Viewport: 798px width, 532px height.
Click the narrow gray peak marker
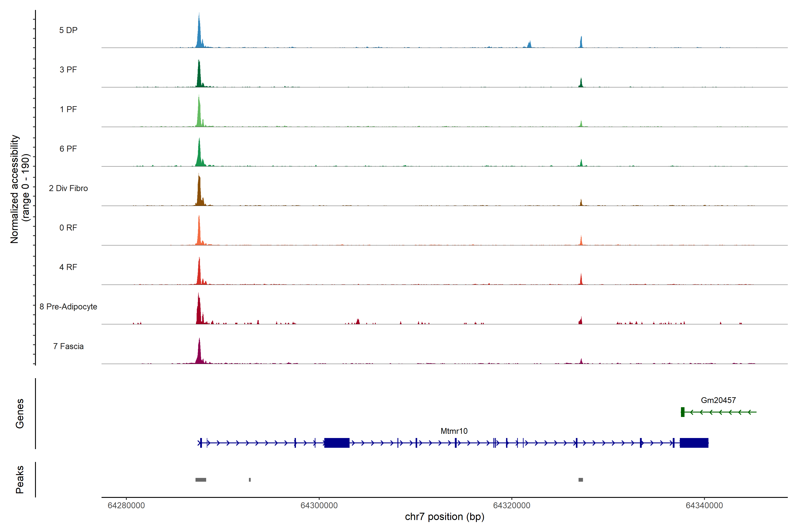click(x=250, y=480)
